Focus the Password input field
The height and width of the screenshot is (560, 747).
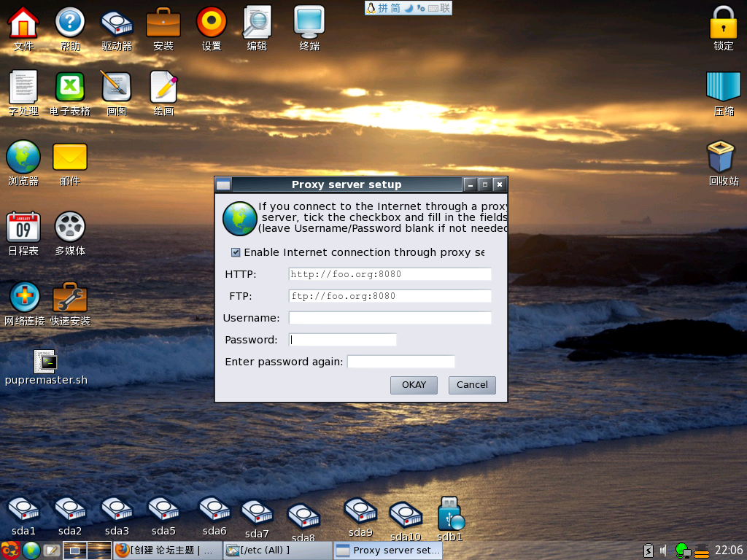(343, 340)
